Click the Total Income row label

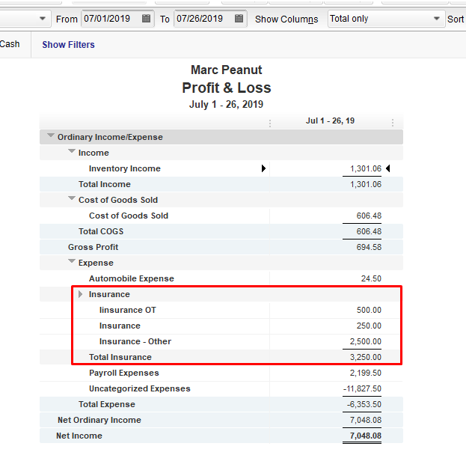[105, 184]
